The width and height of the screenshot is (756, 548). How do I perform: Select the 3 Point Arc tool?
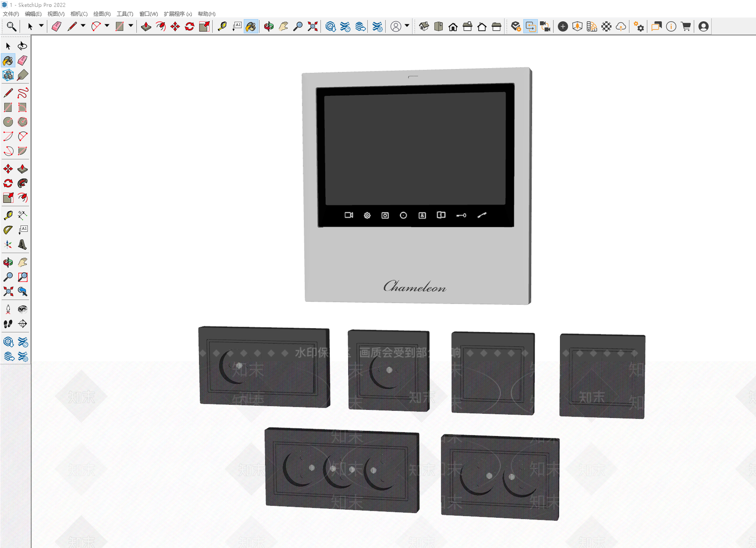(x=8, y=151)
